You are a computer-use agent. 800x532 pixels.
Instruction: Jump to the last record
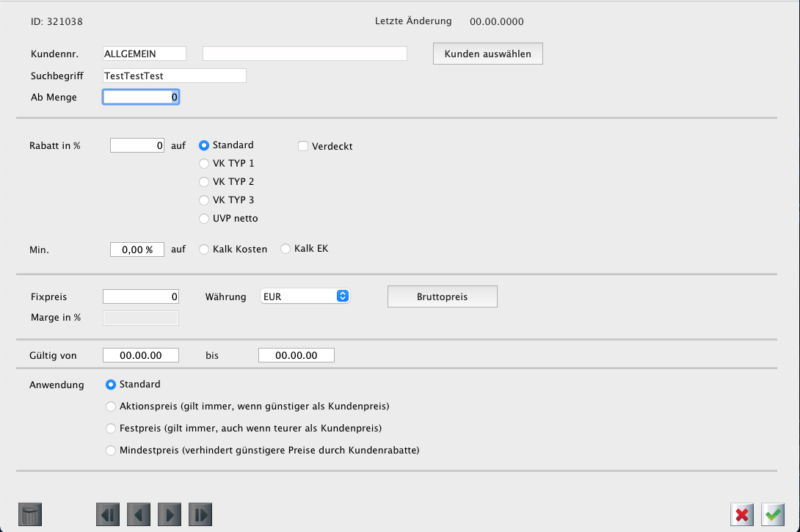click(x=200, y=514)
